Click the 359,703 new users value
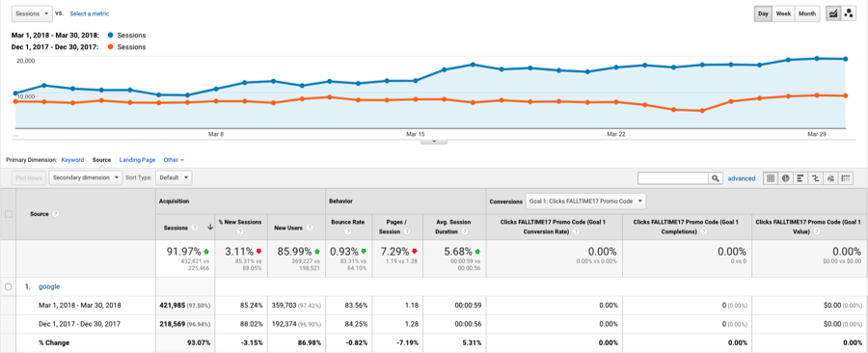This screenshot has width=868, height=353. (x=284, y=305)
